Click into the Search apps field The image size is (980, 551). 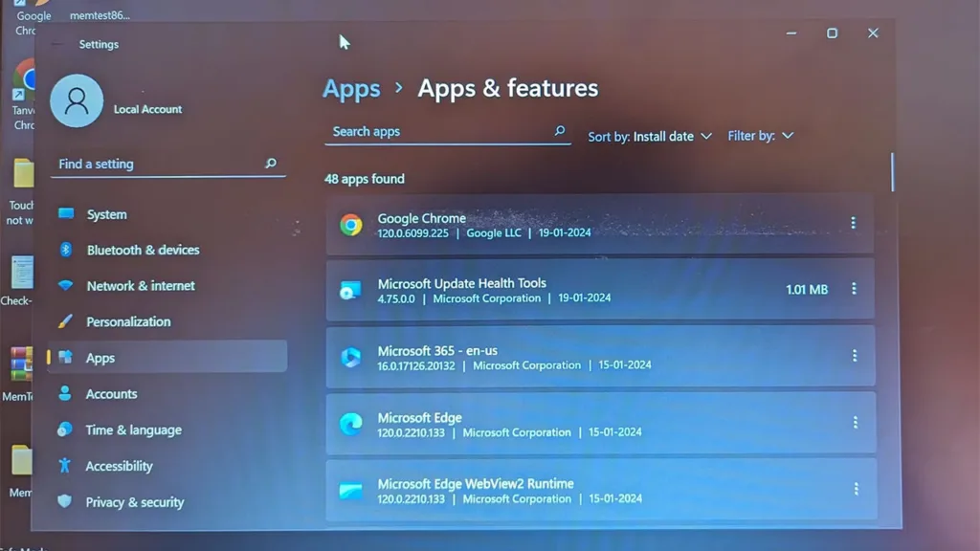click(448, 132)
